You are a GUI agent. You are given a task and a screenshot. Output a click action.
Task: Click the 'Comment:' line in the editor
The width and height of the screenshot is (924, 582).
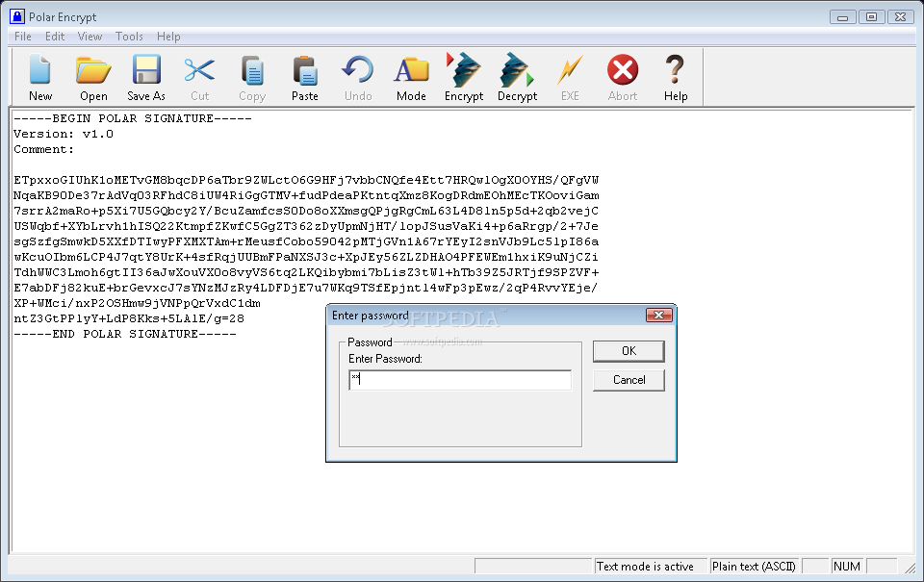pos(44,149)
